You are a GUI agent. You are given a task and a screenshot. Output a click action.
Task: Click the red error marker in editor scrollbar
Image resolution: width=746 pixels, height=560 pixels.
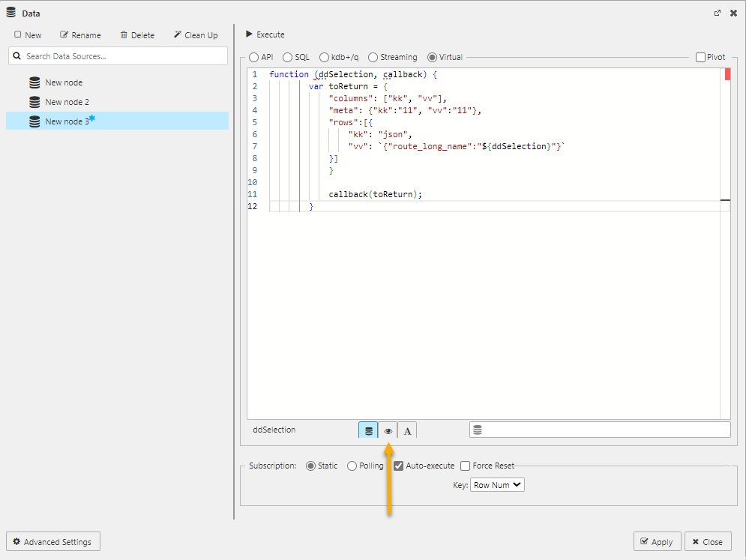coord(727,74)
